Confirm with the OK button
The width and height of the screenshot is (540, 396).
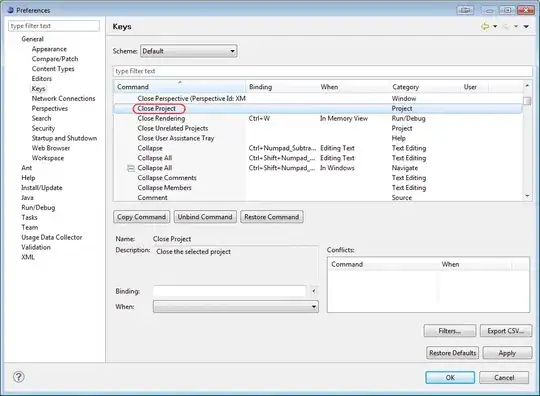click(x=450, y=377)
